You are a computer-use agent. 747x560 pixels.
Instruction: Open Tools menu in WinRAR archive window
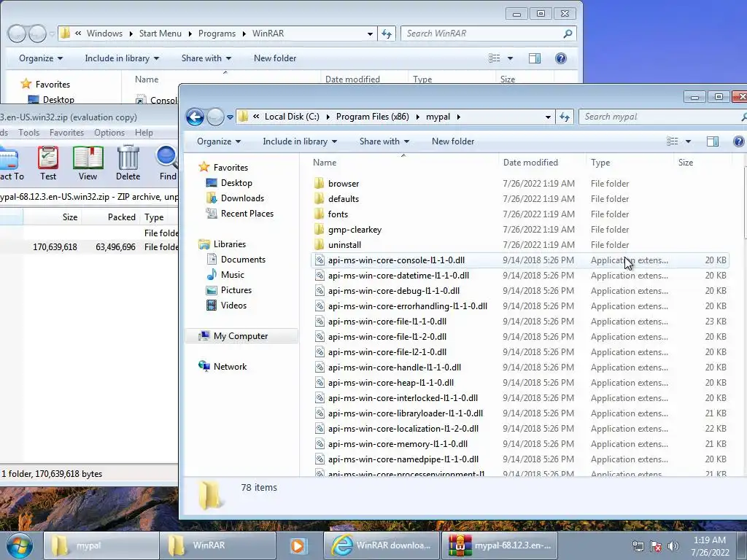point(28,133)
